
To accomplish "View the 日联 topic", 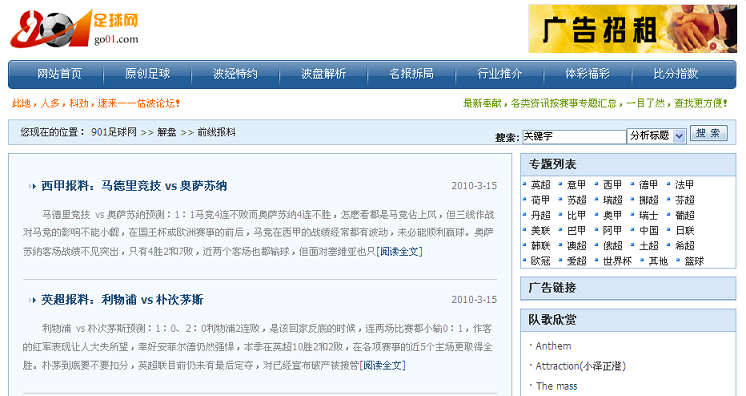I will point(685,230).
